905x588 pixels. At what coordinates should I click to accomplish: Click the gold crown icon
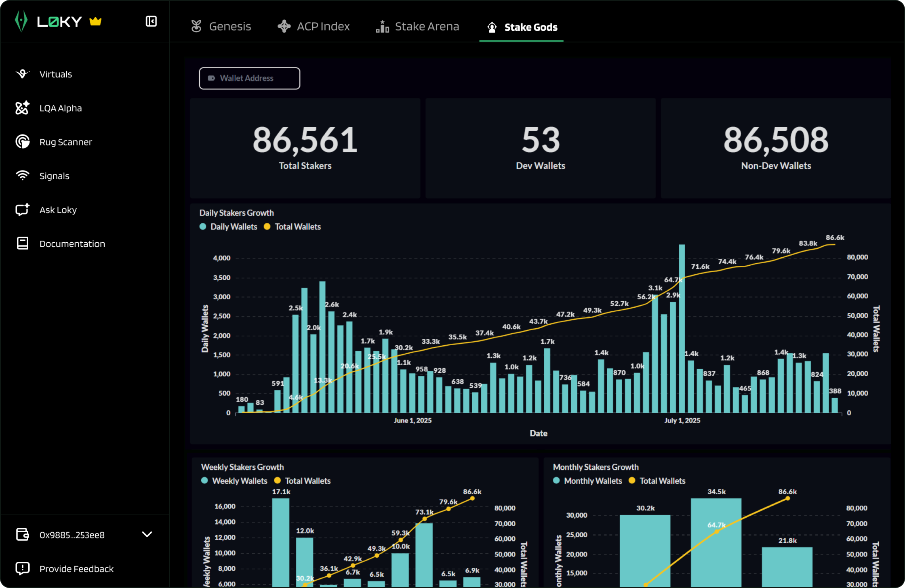click(x=95, y=21)
